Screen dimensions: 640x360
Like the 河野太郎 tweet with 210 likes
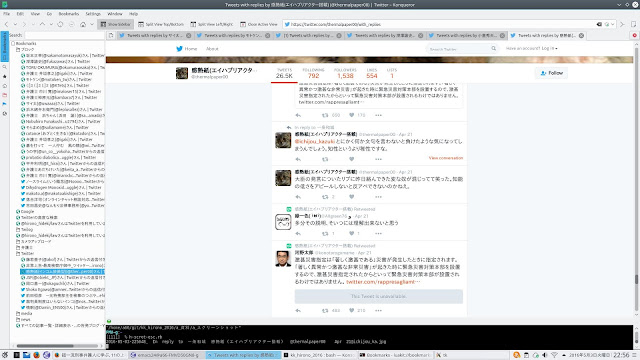[351, 311]
